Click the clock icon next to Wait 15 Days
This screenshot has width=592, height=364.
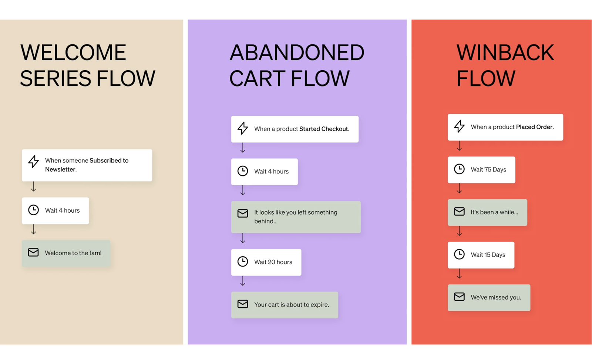(459, 254)
